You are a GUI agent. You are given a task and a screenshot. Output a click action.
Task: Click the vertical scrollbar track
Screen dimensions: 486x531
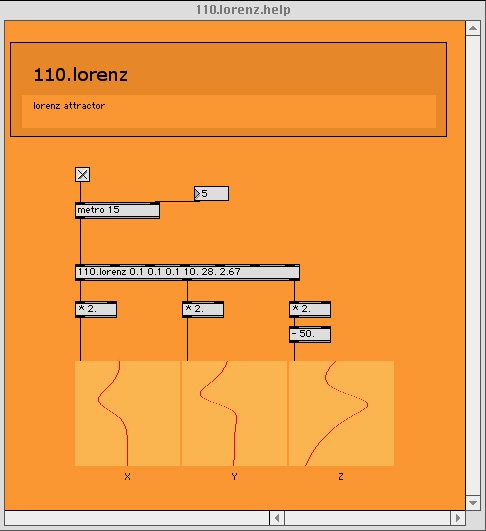[x=473, y=266]
